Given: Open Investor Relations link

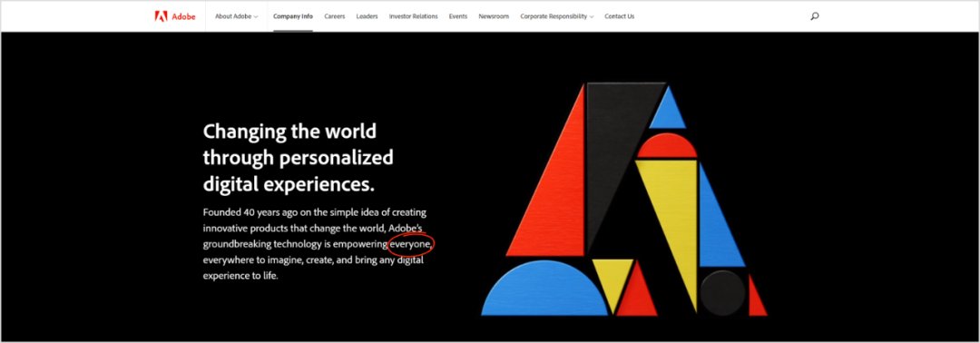Looking at the screenshot, I should 413,16.
